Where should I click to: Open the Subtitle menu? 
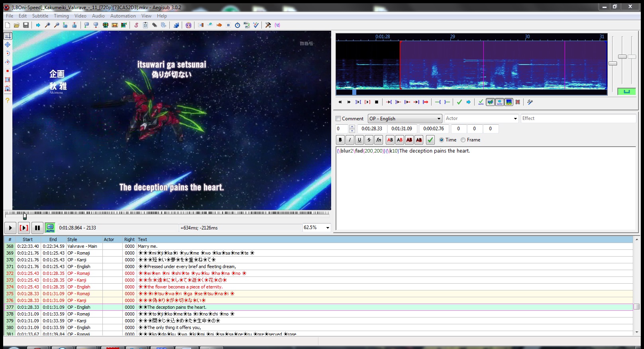coord(40,16)
